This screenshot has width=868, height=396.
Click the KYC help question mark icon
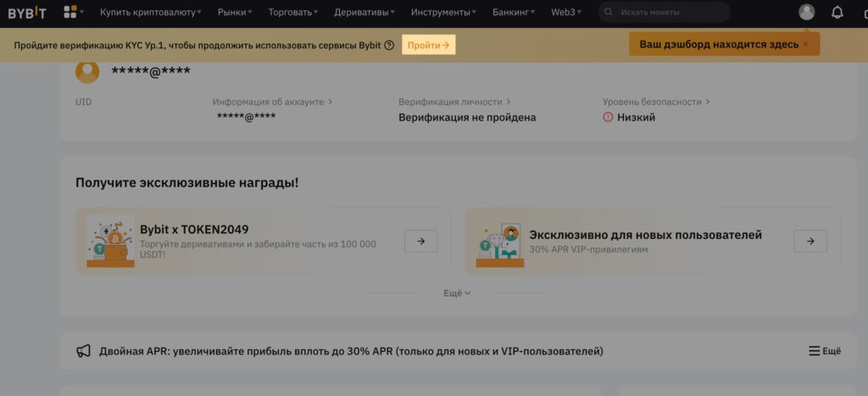click(389, 46)
